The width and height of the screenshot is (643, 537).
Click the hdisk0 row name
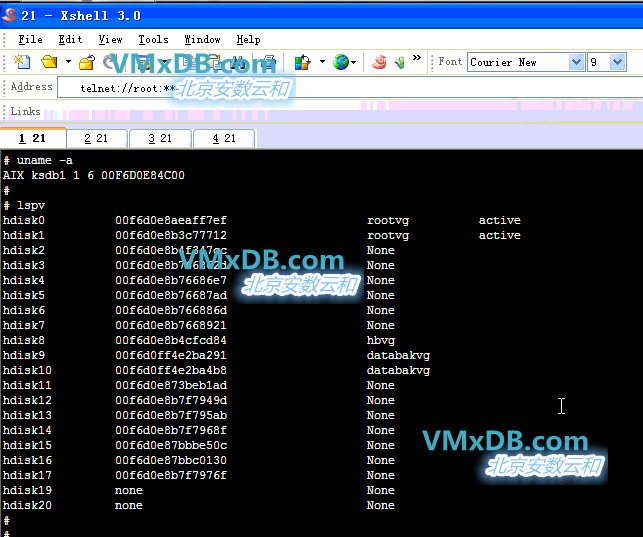23,220
